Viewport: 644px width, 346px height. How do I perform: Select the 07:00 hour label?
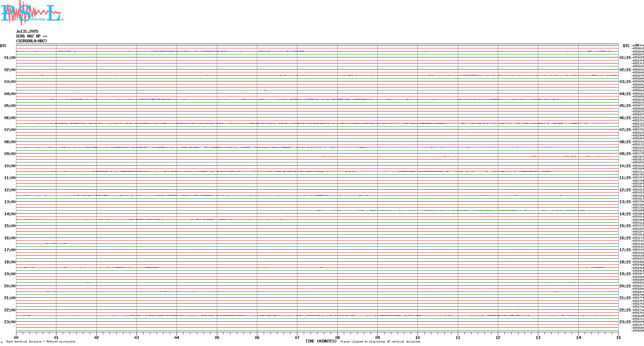[x=10, y=130]
